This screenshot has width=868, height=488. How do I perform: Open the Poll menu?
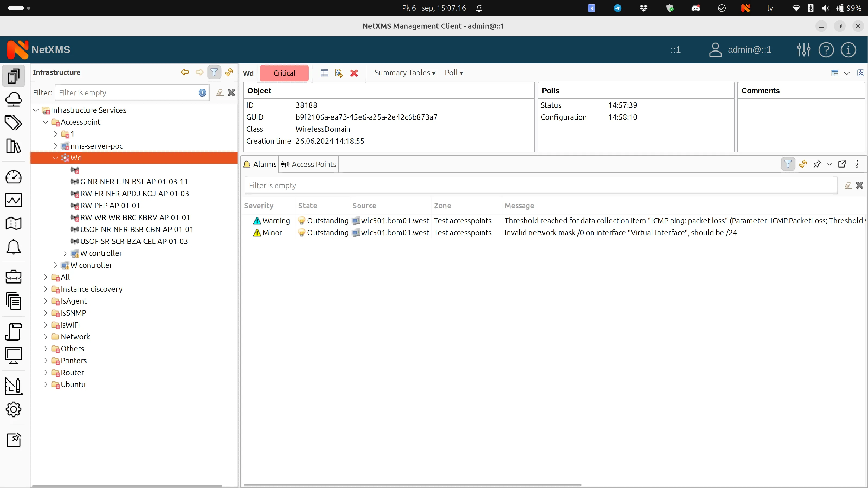454,72
